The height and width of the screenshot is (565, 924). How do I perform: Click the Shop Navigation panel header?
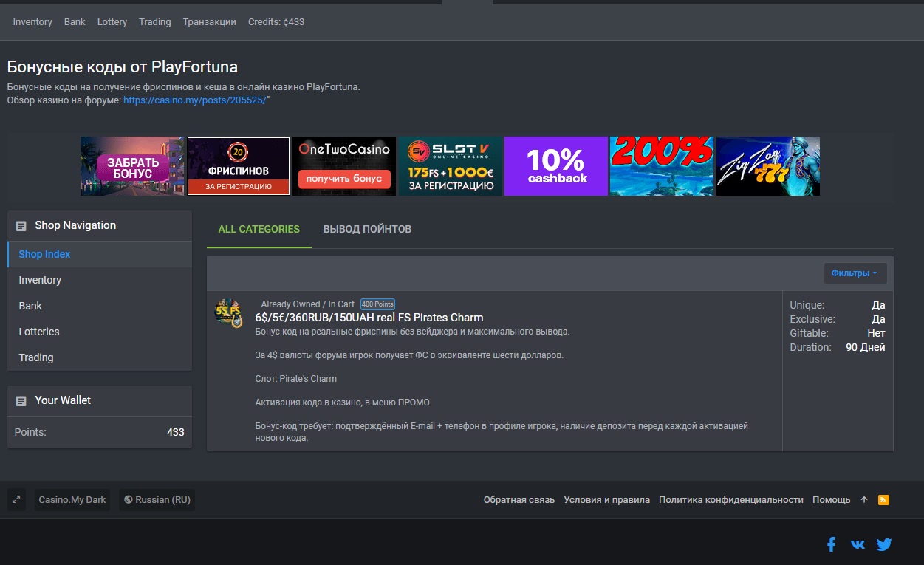pyautogui.click(x=100, y=225)
